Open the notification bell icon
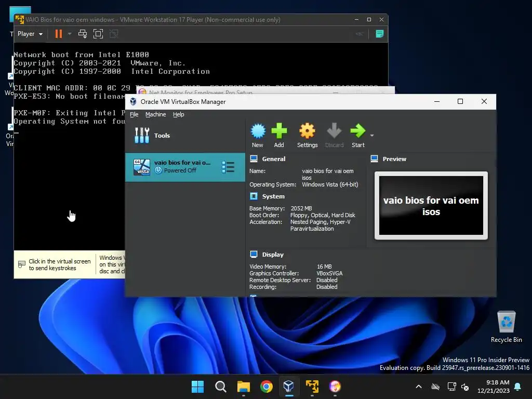This screenshot has width=532, height=399. tap(517, 387)
